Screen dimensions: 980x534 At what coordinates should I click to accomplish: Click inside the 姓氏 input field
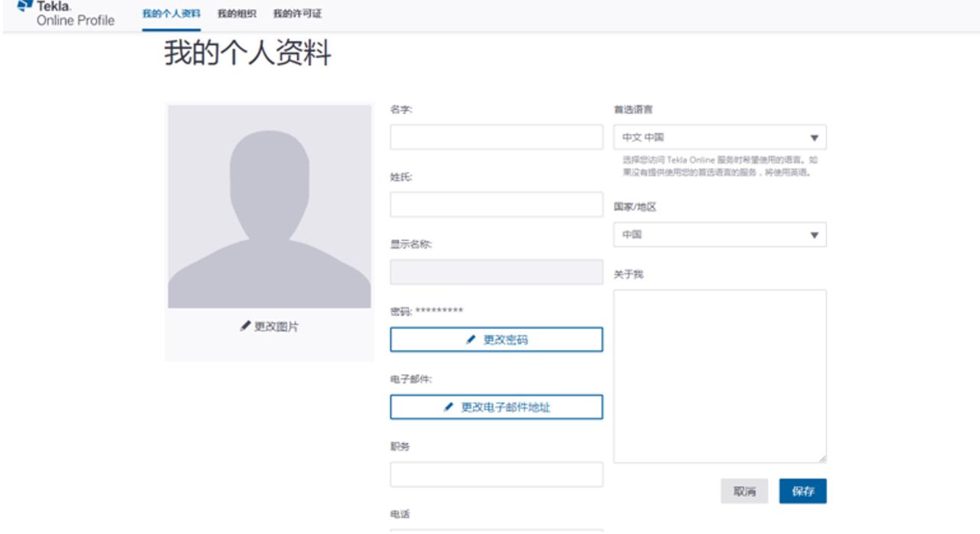pyautogui.click(x=496, y=204)
